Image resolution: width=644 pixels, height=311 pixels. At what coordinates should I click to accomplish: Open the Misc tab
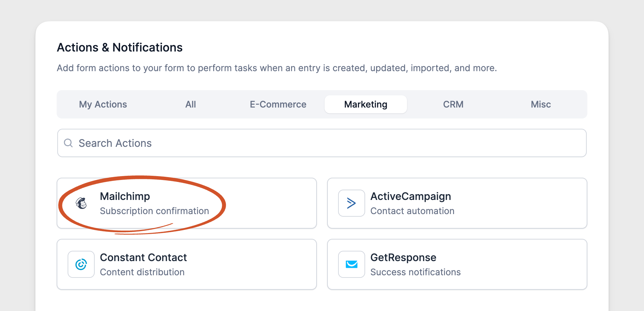[541, 104]
